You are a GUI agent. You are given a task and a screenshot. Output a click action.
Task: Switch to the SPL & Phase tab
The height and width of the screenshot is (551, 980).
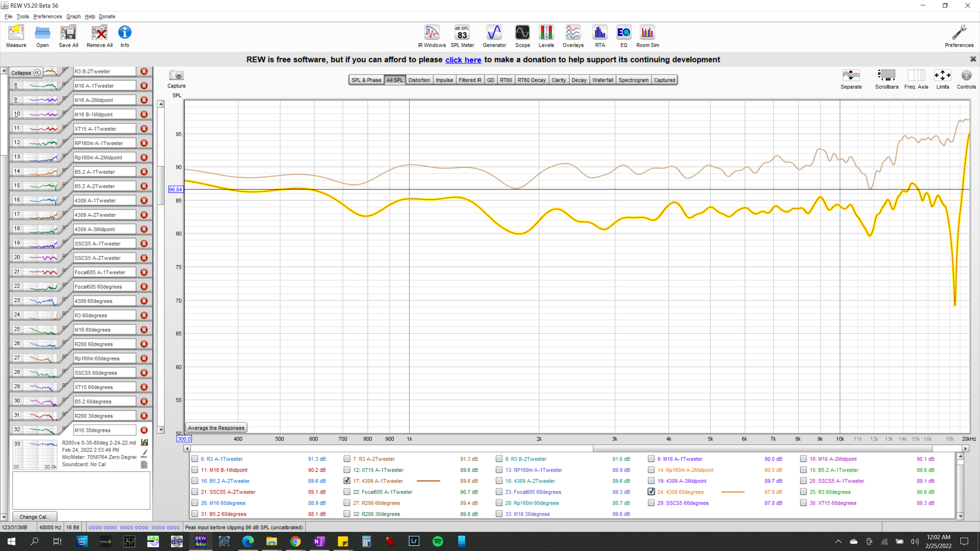pos(366,80)
